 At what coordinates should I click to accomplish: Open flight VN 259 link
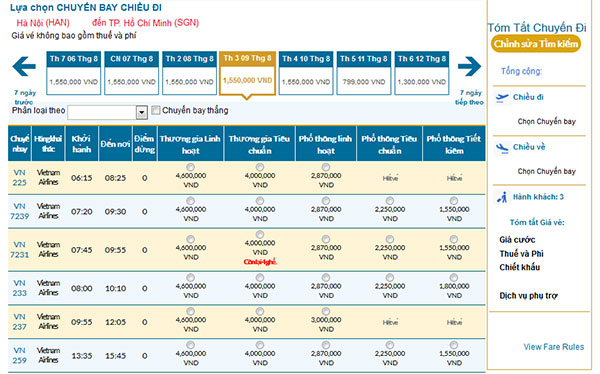pyautogui.click(x=20, y=355)
